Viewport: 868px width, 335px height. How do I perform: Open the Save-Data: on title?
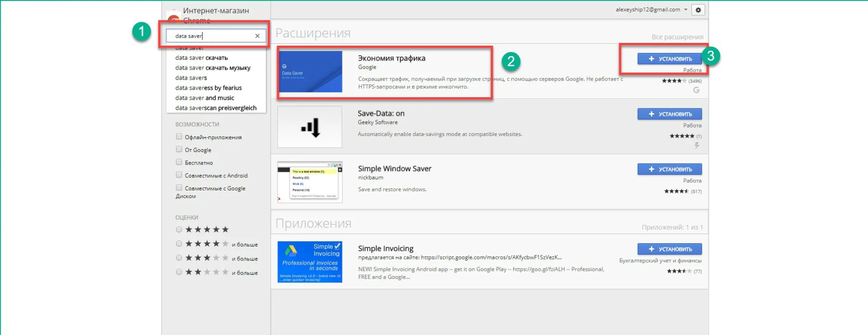click(x=381, y=113)
